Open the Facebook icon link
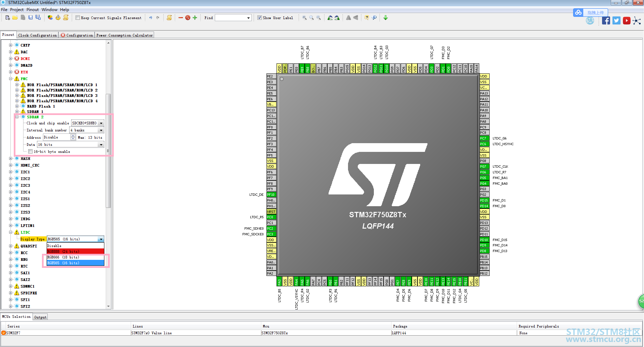 (606, 21)
